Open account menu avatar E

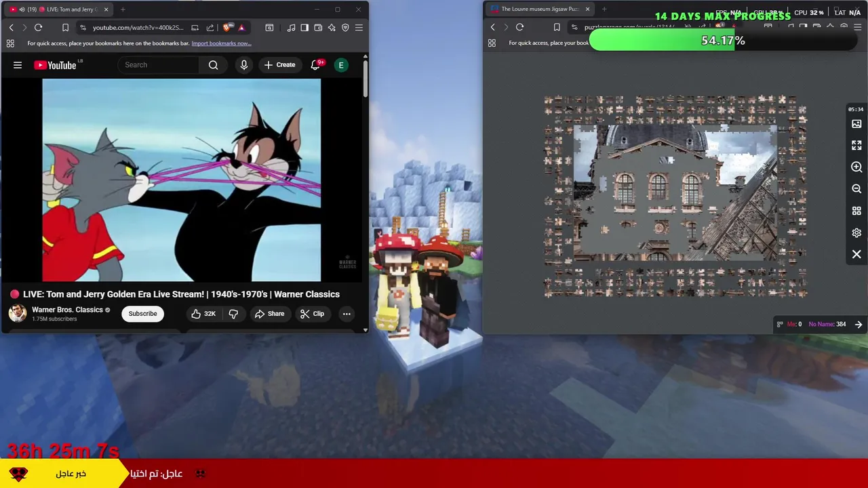341,65
